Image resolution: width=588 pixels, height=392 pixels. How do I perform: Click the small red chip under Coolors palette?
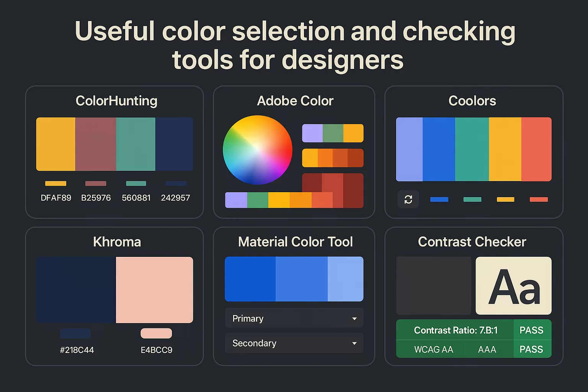pyautogui.click(x=539, y=199)
